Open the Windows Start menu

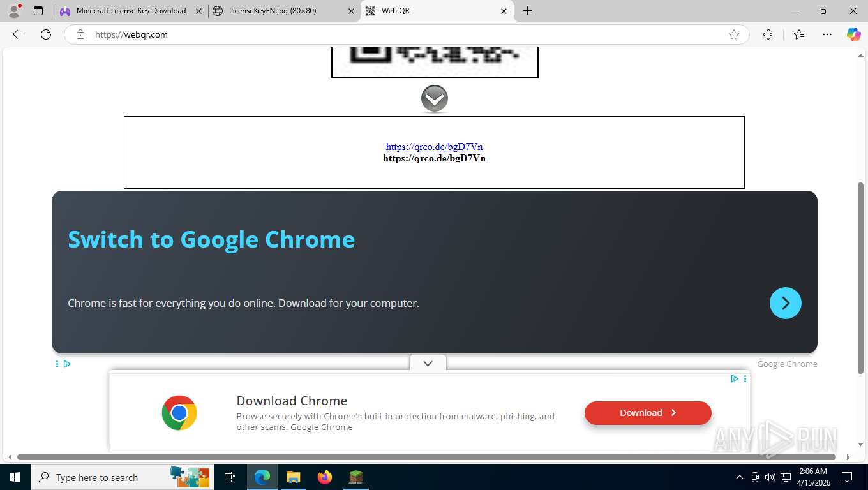point(15,477)
